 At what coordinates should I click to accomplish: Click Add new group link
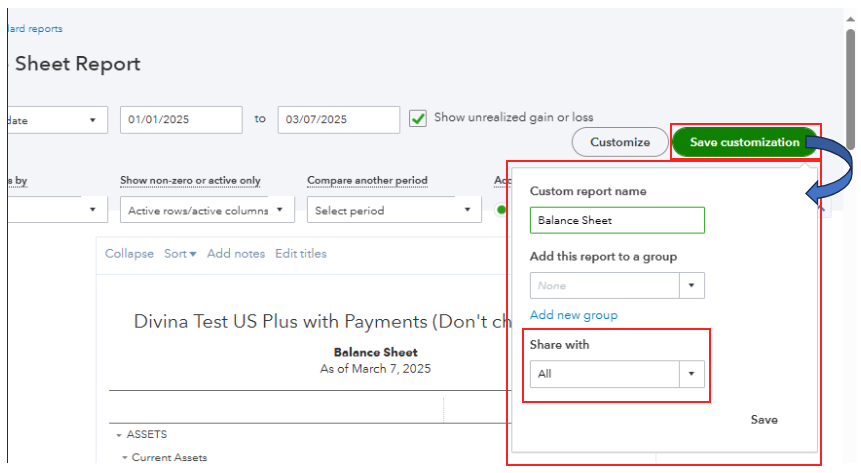(x=573, y=315)
